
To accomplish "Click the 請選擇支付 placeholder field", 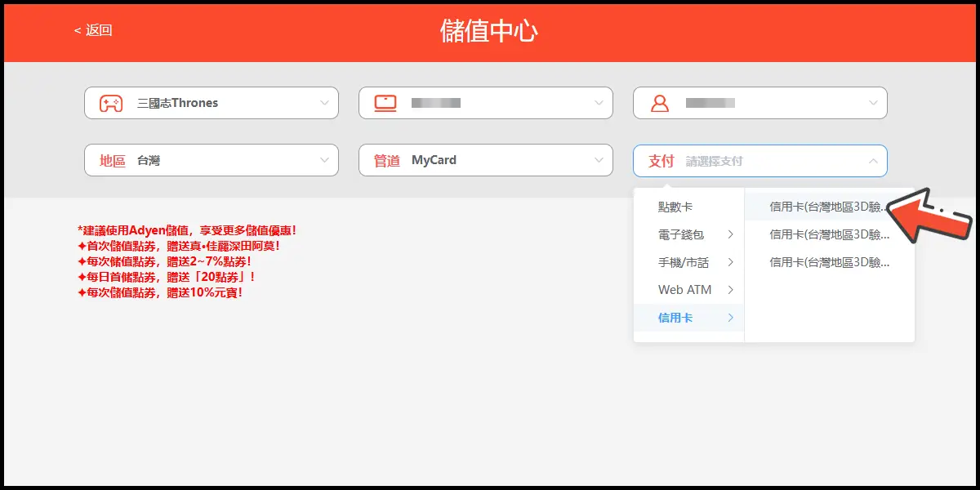I will pos(715,162).
